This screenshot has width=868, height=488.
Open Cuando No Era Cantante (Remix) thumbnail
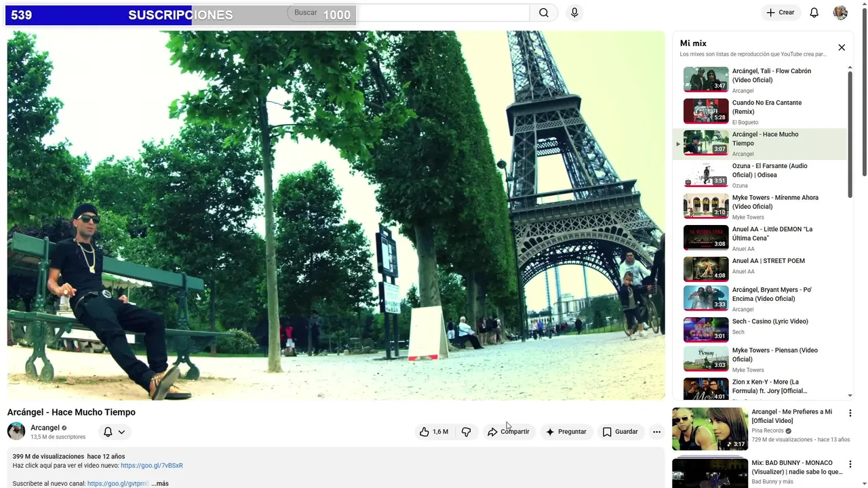[706, 111]
